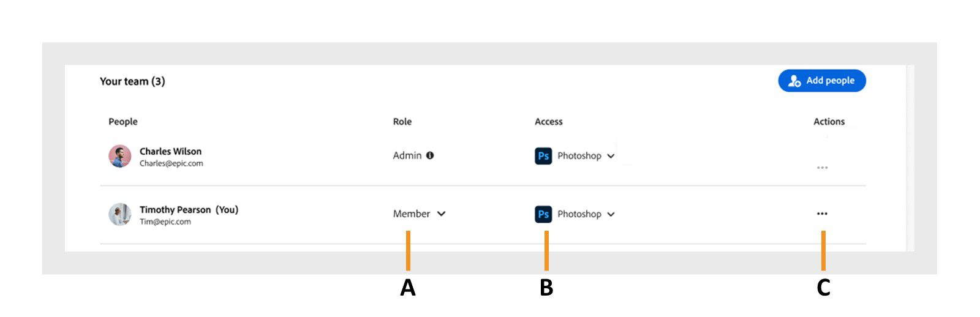Click the Photoshop icon in Timothy Pearson's row
This screenshot has width=980, height=317.
click(x=543, y=214)
